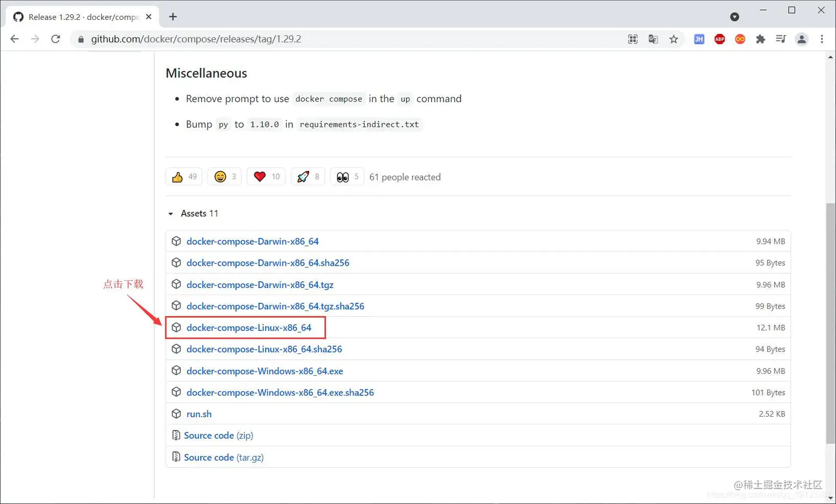Click the scrollbar up arrow
Image resolution: width=836 pixels, height=504 pixels.
(830, 57)
